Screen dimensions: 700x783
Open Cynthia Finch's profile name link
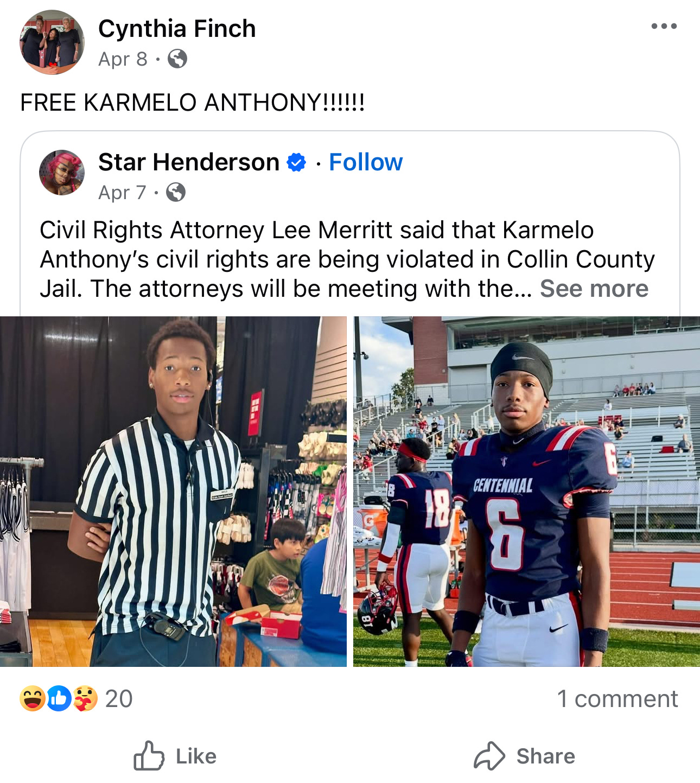(x=177, y=29)
